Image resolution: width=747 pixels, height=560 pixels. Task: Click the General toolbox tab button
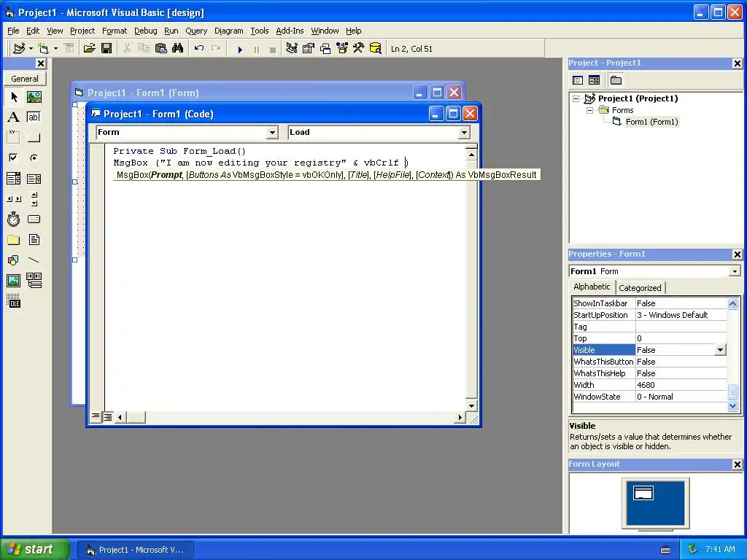click(x=25, y=79)
